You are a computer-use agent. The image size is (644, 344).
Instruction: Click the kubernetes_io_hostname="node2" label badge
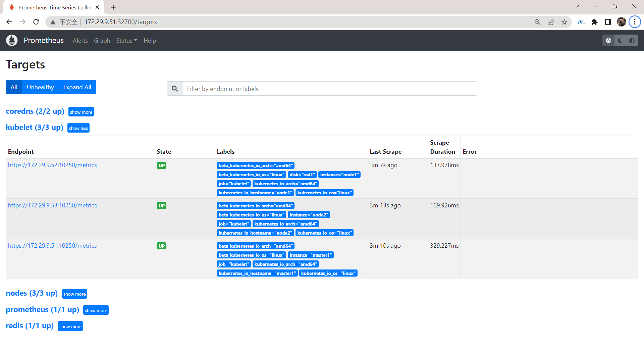click(x=256, y=233)
